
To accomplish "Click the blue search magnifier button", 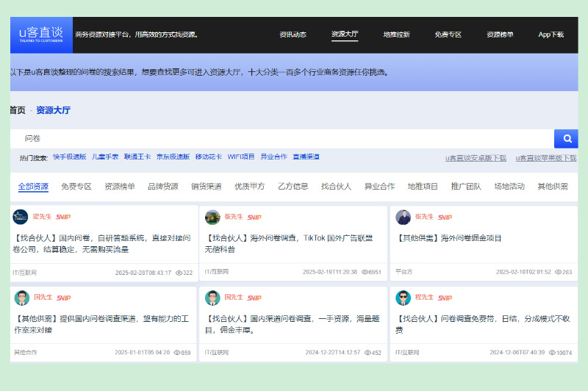I will [566, 139].
